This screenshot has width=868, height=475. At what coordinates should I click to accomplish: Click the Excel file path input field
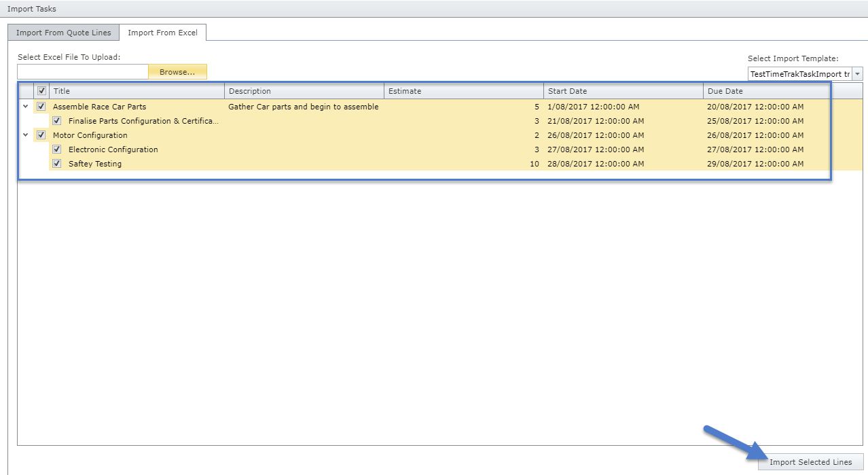coord(83,72)
